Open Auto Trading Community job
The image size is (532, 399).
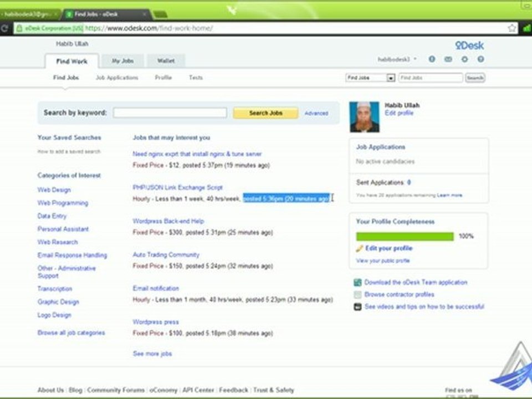click(166, 255)
